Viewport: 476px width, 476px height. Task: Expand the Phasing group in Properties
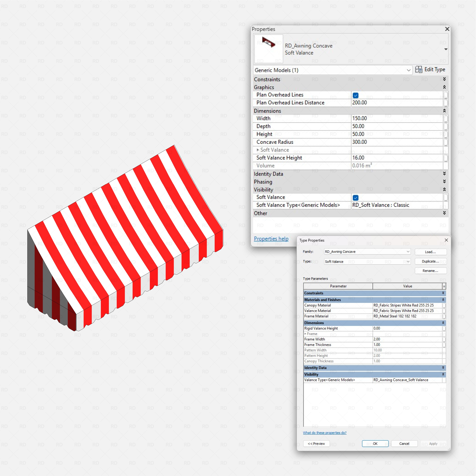[x=444, y=182]
